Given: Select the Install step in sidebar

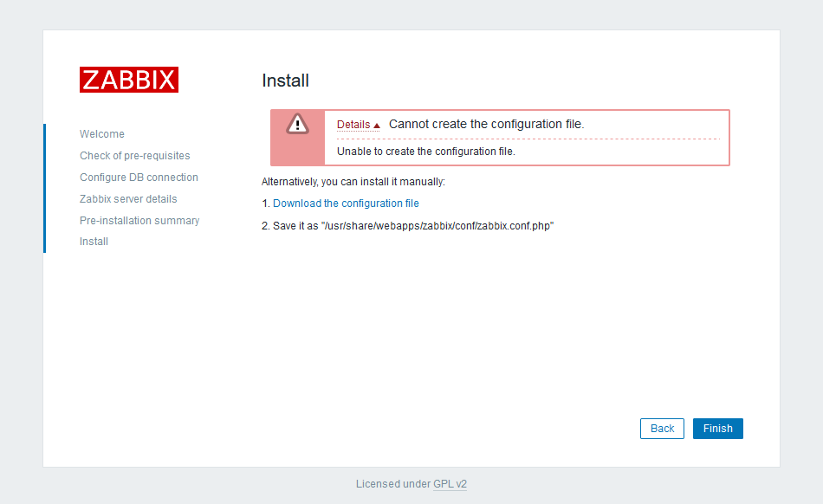Looking at the screenshot, I should pos(94,242).
